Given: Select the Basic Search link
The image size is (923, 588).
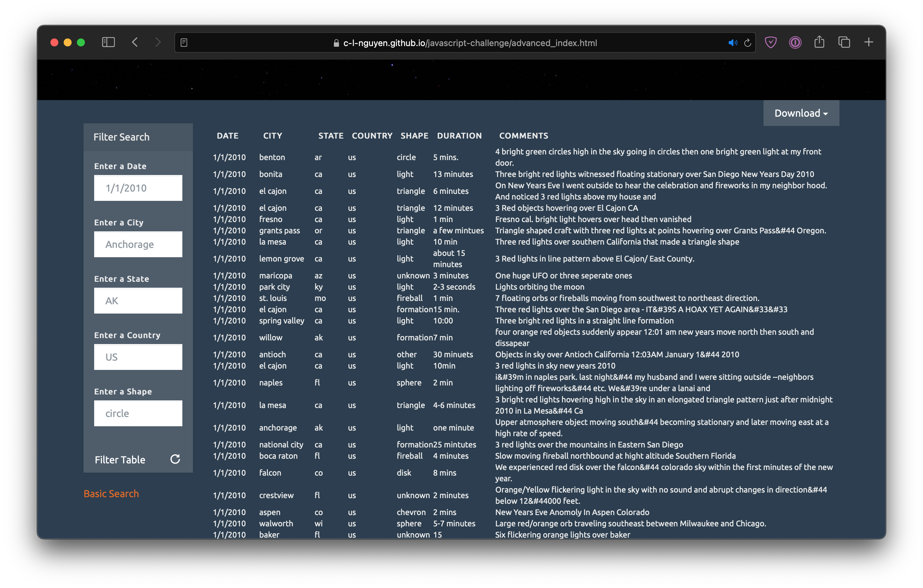Looking at the screenshot, I should 111,494.
